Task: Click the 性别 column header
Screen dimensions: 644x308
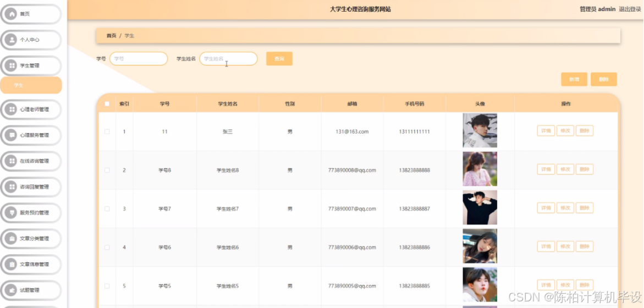Action: [290, 104]
